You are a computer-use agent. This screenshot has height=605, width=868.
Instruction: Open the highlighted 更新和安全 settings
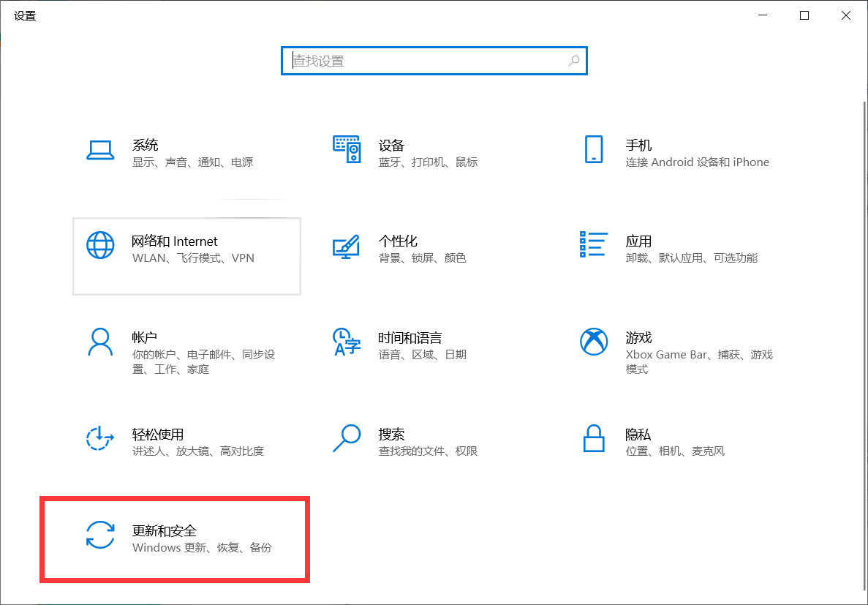pyautogui.click(x=176, y=539)
